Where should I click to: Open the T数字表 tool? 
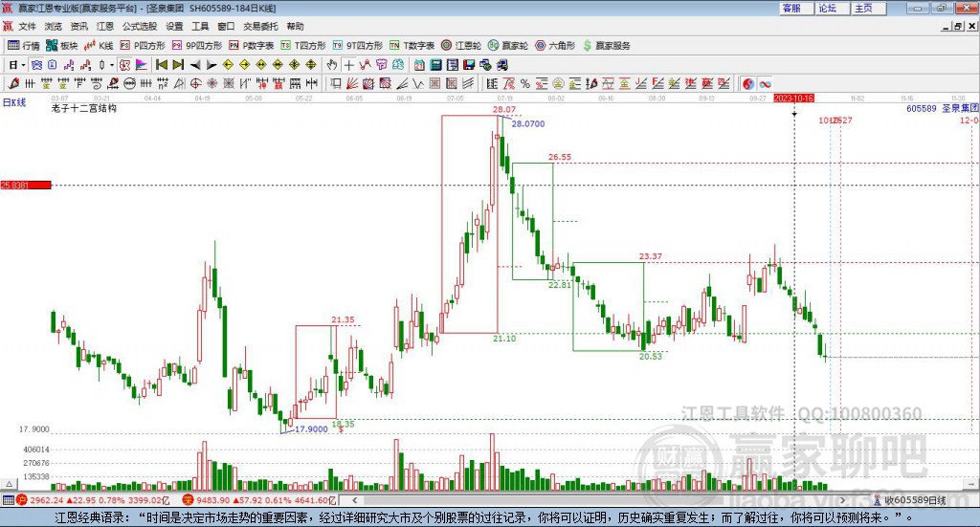click(412, 46)
